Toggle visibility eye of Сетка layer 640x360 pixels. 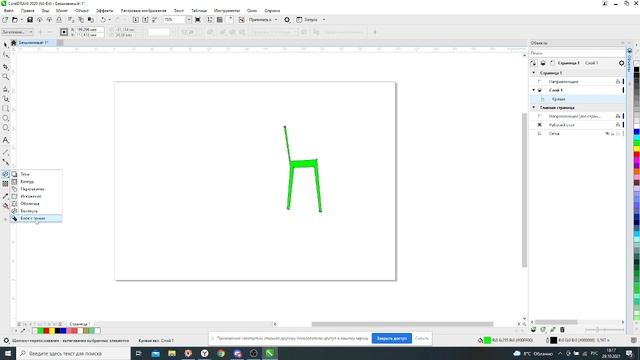point(607,133)
